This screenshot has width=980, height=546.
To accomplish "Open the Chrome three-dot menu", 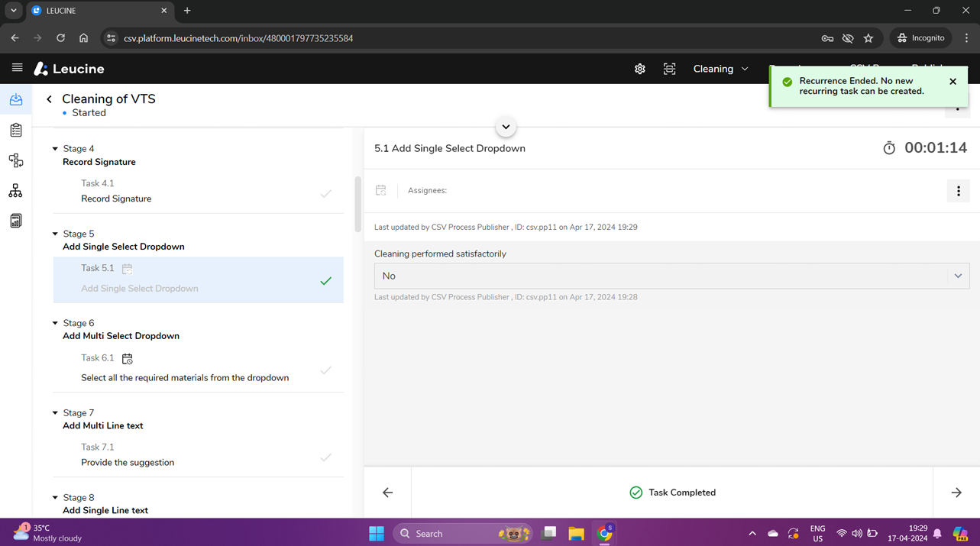I will [x=966, y=38].
